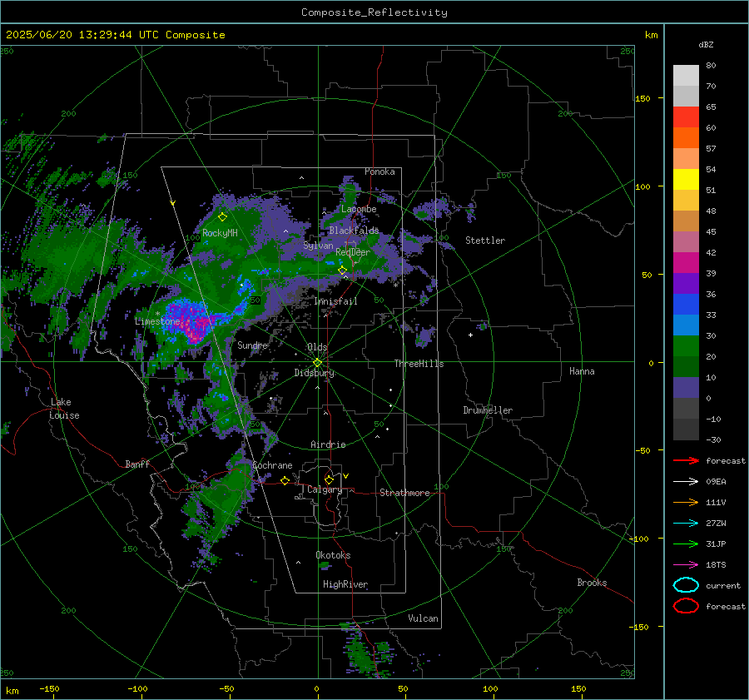Click the red forecast arrow legend icon
Viewport: 749px width, 700px height.
(x=686, y=460)
